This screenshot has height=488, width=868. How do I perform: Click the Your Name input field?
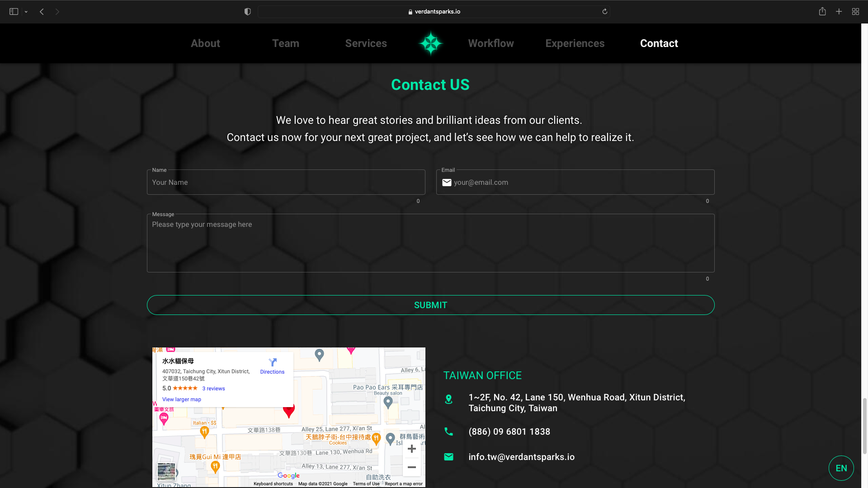[x=286, y=183]
